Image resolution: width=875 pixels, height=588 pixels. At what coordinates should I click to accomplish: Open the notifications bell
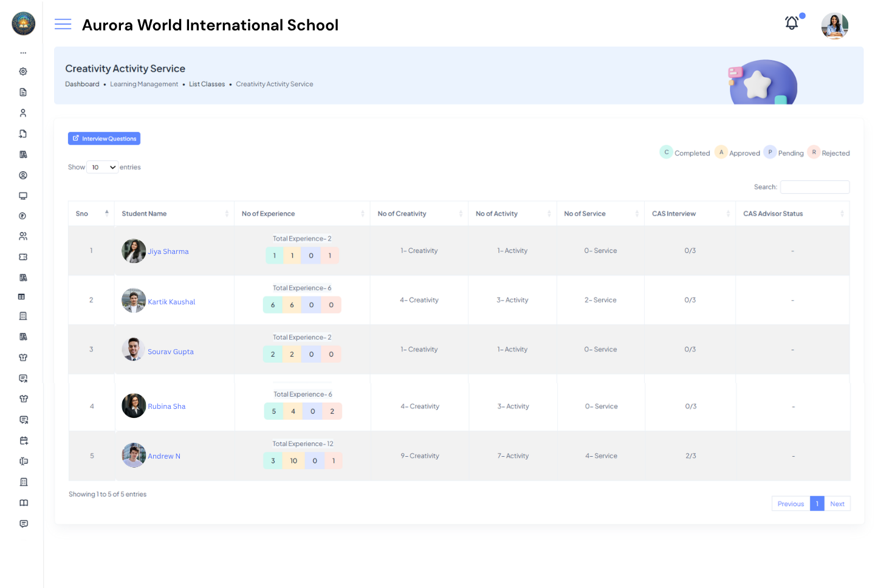coord(791,23)
